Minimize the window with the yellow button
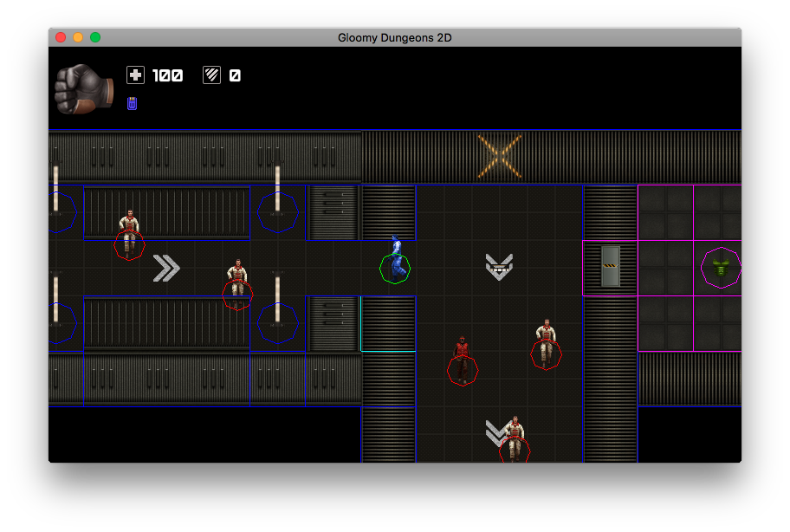The image size is (790, 532). 78,37
